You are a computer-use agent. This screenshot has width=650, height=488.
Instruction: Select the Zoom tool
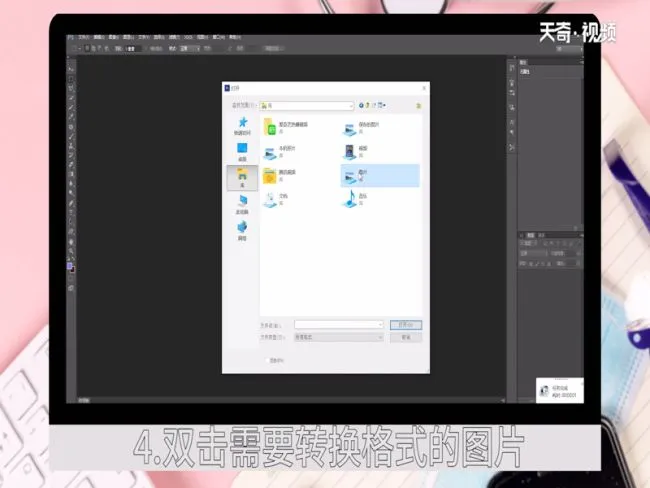click(x=71, y=251)
